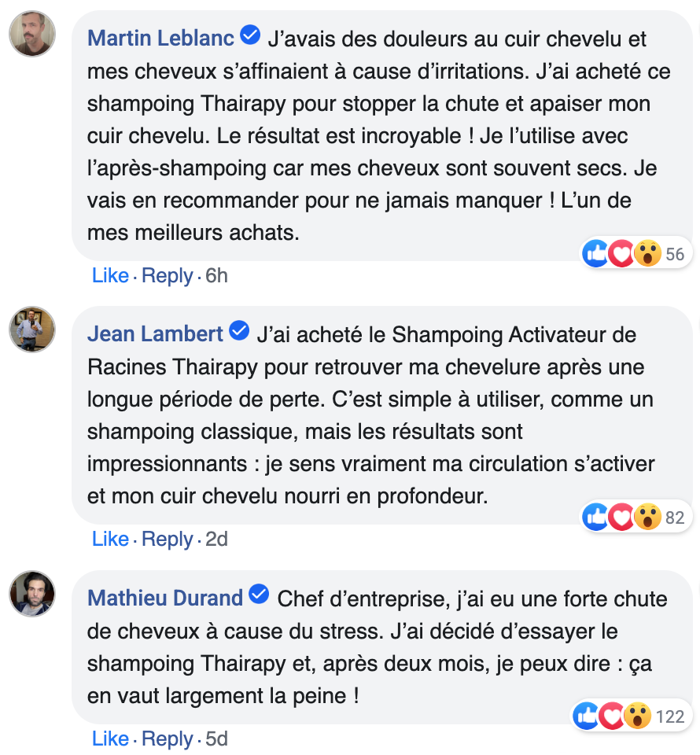Open Martin Leblanc's profile picture
Image resolution: width=700 pixels, height=755 pixels.
coord(32,34)
